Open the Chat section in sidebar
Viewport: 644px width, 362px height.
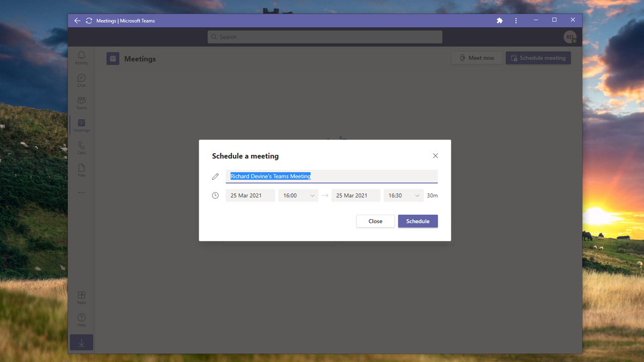82,80
